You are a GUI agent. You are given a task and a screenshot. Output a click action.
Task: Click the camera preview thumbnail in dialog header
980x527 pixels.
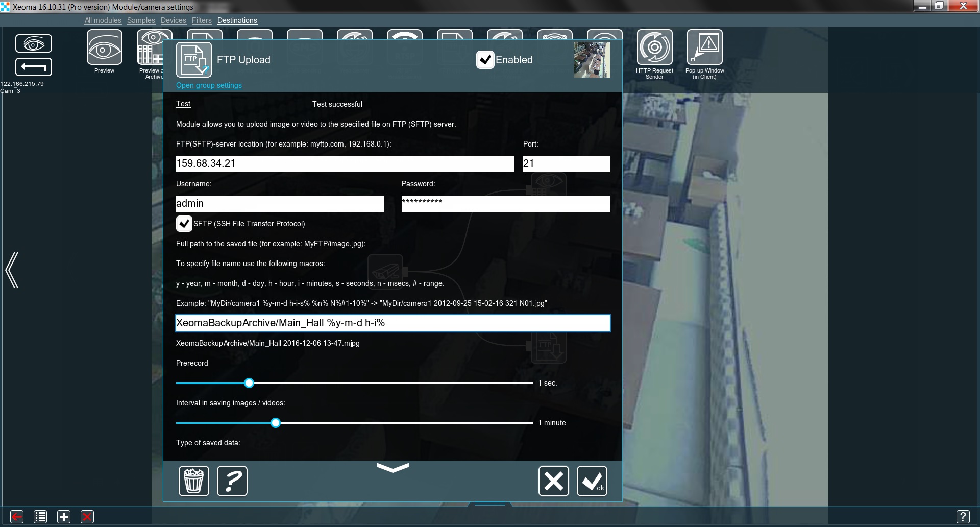(592, 60)
